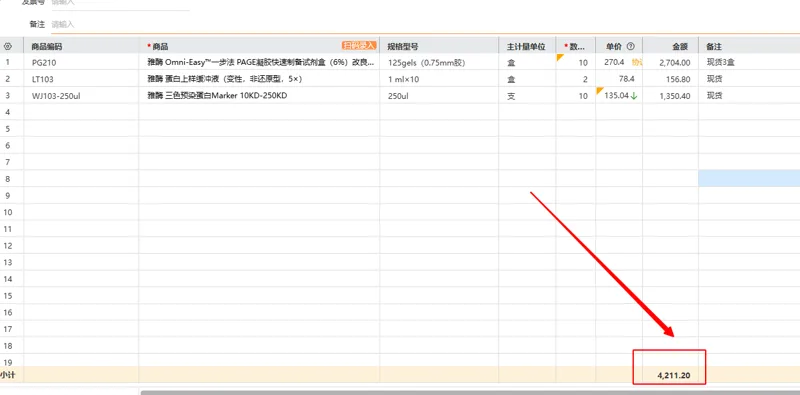Click the green down arrow beside 135.04
The height and width of the screenshot is (395, 800).
click(x=634, y=95)
